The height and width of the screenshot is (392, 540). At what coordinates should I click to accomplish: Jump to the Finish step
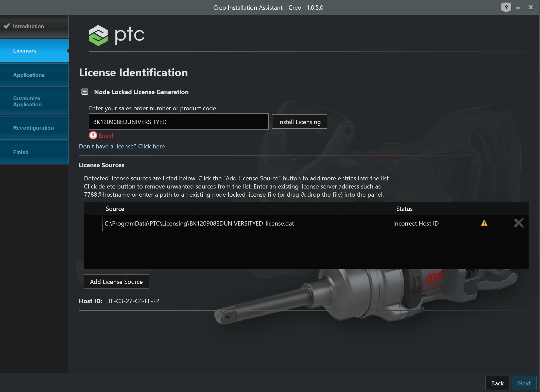(21, 152)
